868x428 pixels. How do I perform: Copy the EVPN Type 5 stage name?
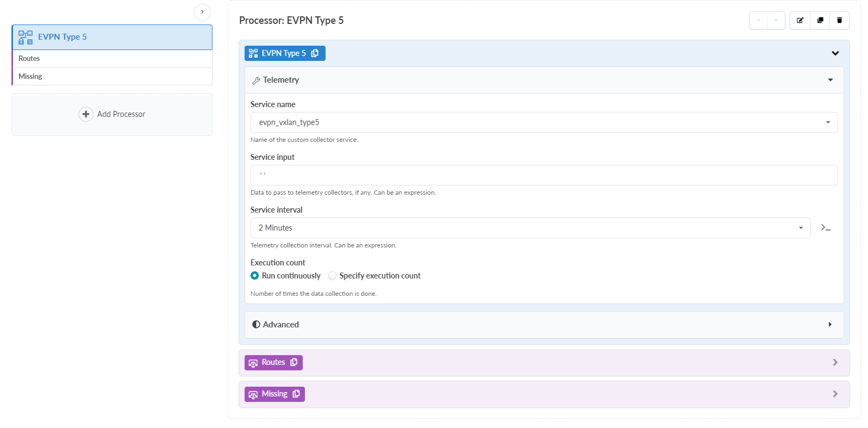pyautogui.click(x=315, y=53)
